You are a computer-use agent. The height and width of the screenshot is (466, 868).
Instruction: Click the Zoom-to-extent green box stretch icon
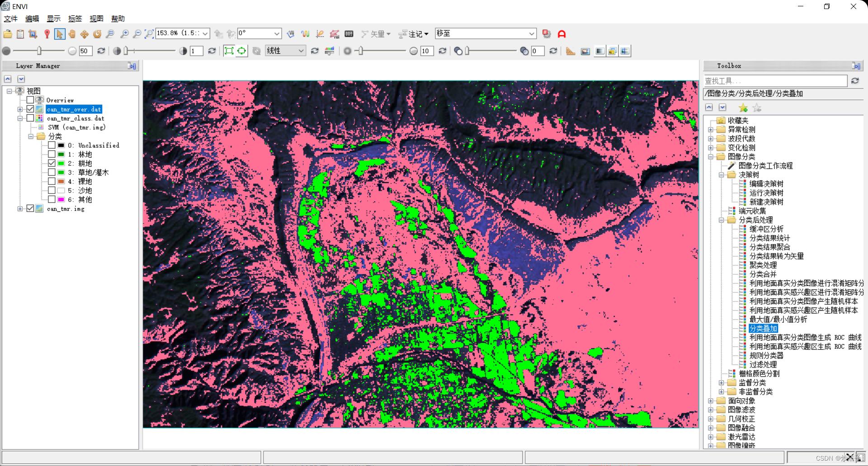229,51
